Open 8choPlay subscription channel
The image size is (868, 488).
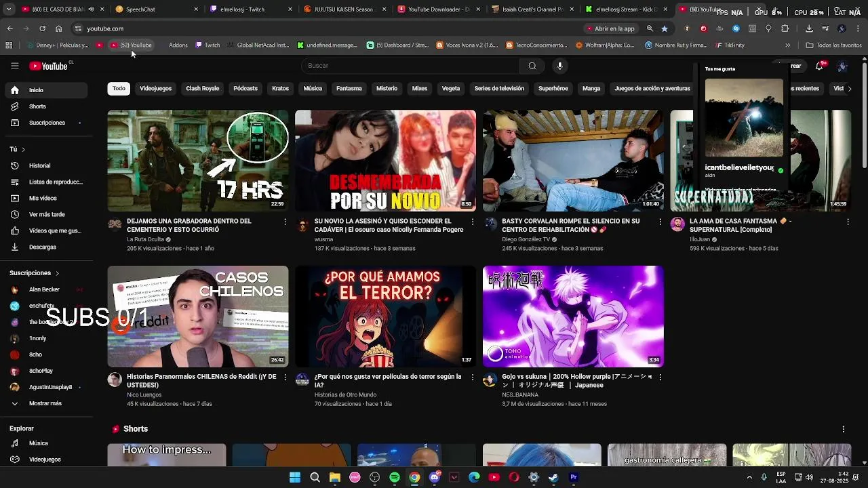click(x=45, y=371)
